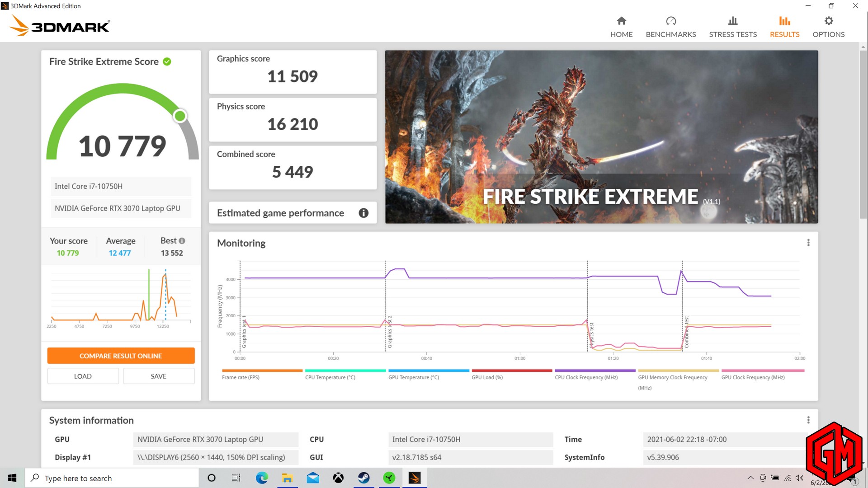
Task: Click the green score validation checkmark
Action: pos(167,61)
